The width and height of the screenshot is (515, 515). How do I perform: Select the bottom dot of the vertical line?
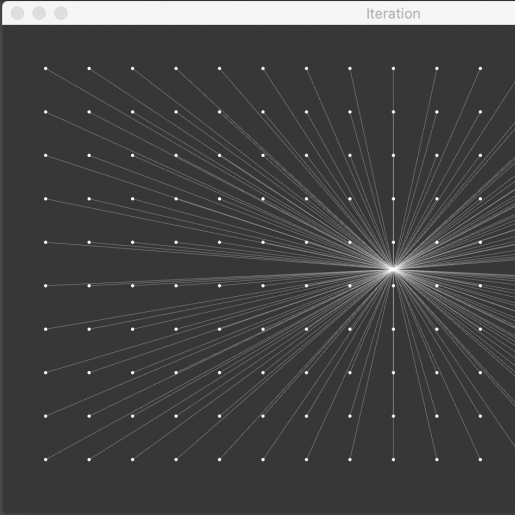(x=393, y=460)
